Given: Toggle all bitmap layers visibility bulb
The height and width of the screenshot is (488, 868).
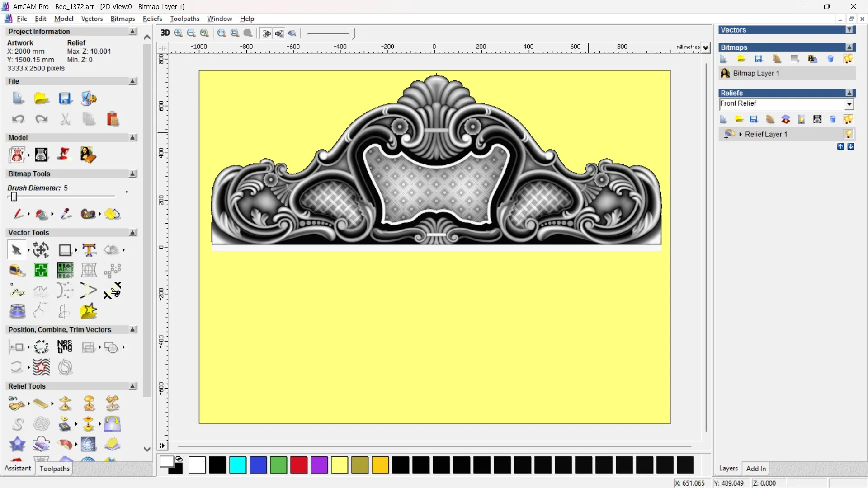Looking at the screenshot, I should [x=848, y=59].
